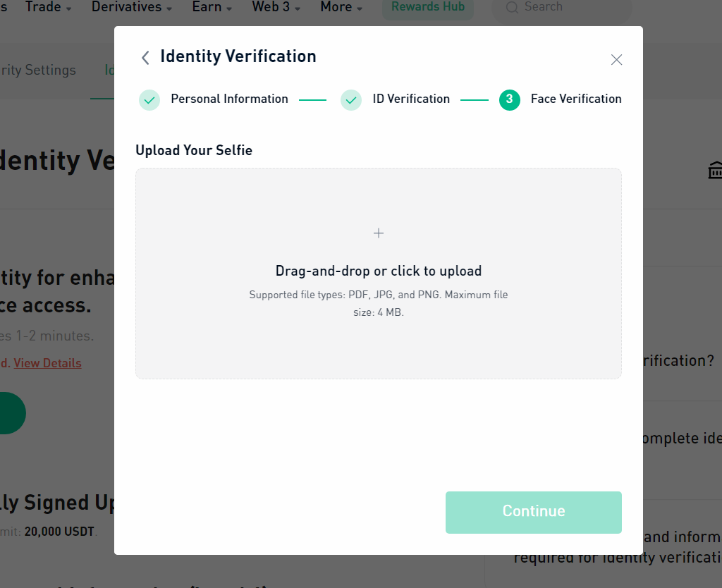Click the Search input field
Viewport: 722px width, 588px height.
[562, 7]
